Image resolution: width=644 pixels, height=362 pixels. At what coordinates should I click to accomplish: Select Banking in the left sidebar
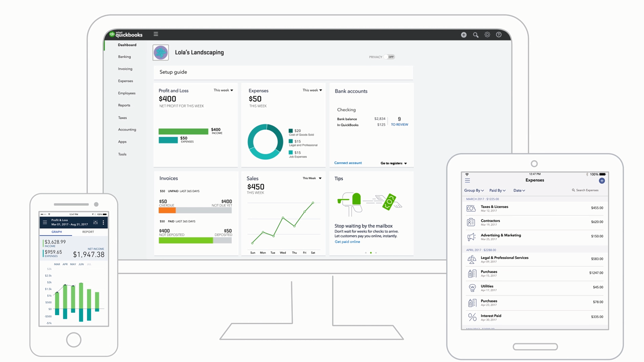click(124, 57)
